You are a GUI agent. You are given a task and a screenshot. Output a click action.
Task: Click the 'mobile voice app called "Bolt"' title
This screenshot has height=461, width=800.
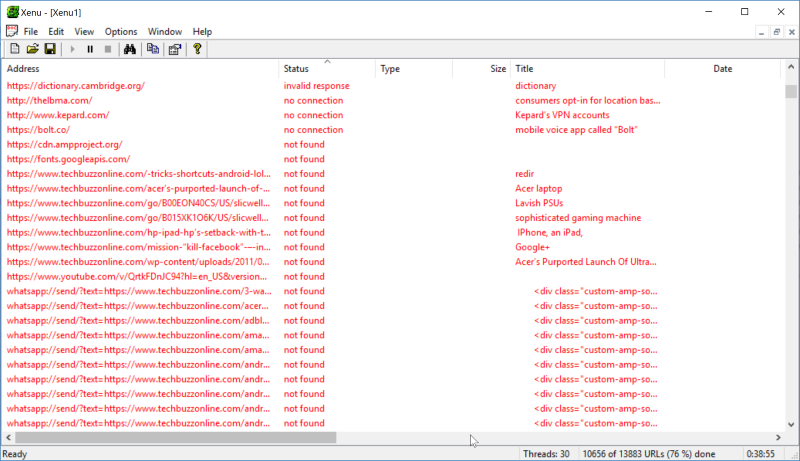pos(577,130)
